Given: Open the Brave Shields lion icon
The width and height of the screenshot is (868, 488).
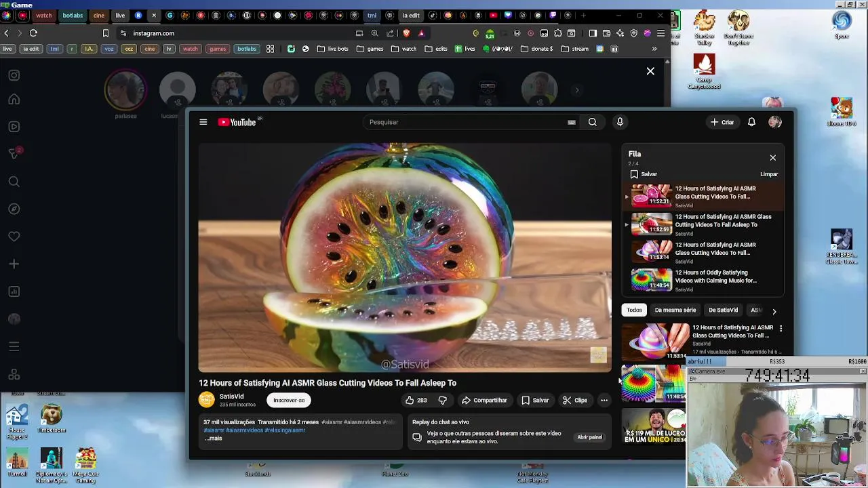Looking at the screenshot, I should 406,33.
